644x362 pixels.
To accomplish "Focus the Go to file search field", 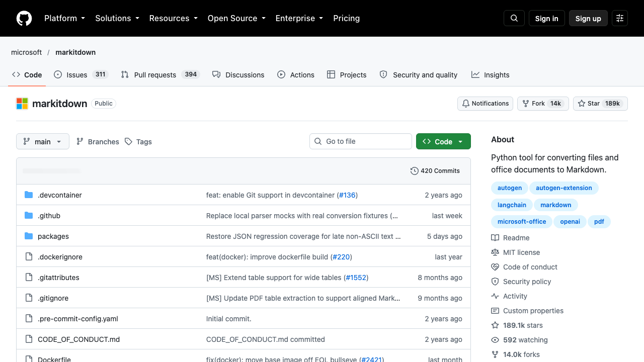I will [x=361, y=141].
